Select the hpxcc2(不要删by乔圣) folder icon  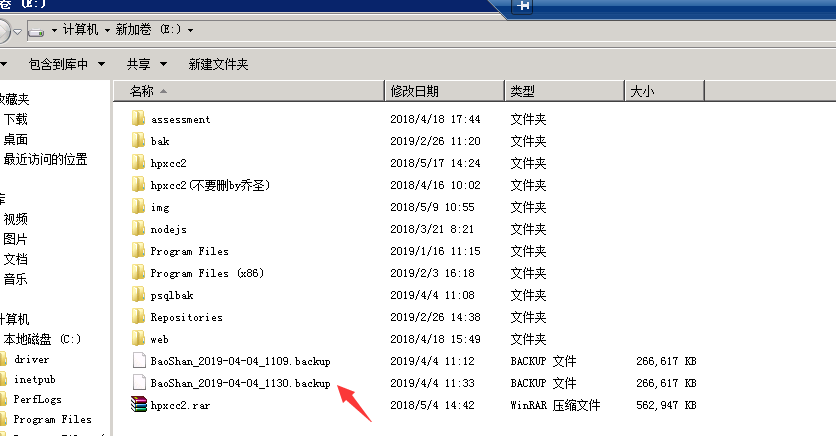pos(138,184)
